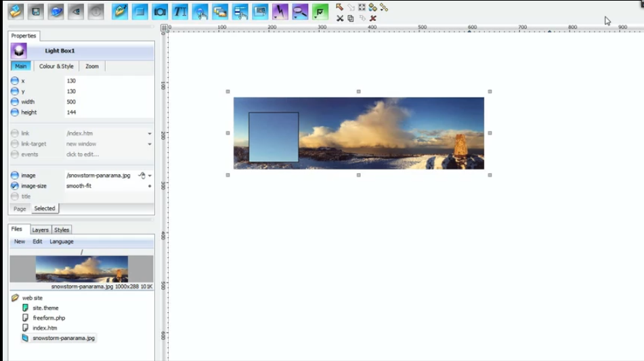Click the copy pages icon
Screen dimensions: 644x361
351,18
